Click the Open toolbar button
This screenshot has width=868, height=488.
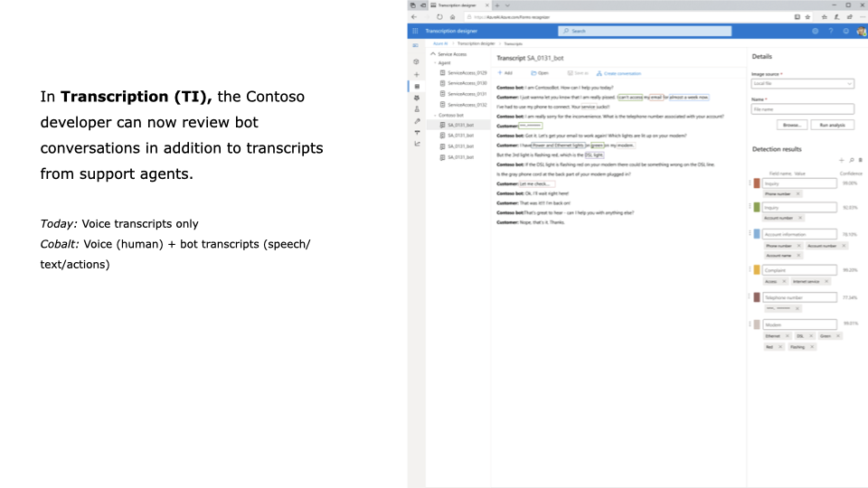click(x=540, y=73)
